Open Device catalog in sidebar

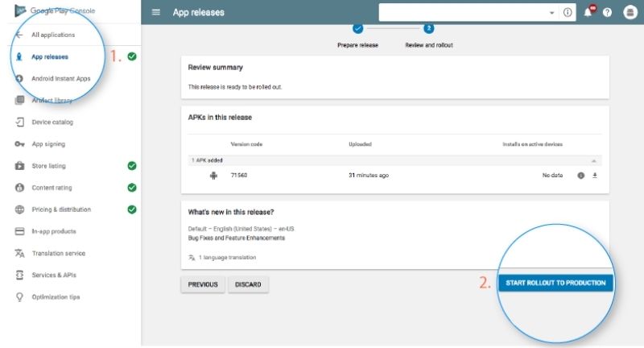pos(52,122)
